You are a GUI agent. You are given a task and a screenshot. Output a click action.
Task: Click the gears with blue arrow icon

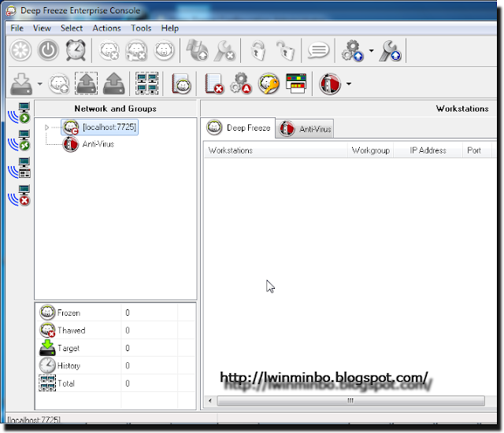click(352, 50)
